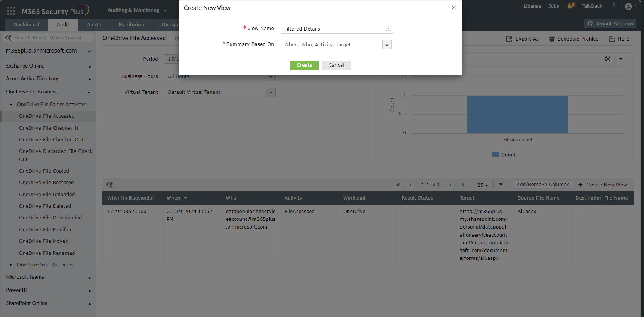
Task: Open OneDrive File Checked Out report
Action: point(51,139)
